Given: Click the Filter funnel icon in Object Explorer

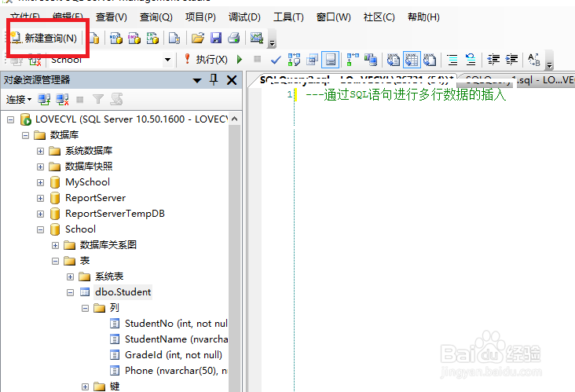Looking at the screenshot, I should coord(98,99).
